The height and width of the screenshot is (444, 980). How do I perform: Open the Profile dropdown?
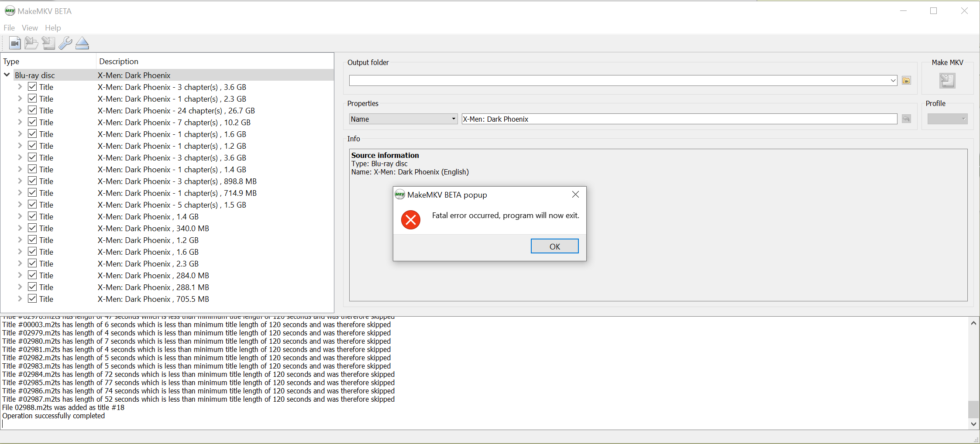947,119
